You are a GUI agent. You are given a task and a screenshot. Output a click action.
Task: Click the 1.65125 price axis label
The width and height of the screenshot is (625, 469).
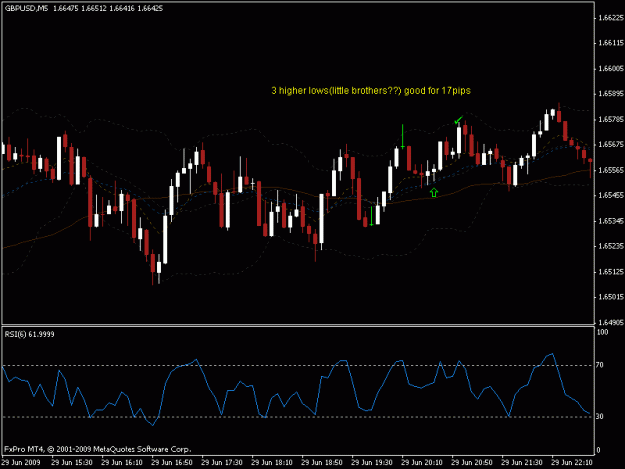610,272
